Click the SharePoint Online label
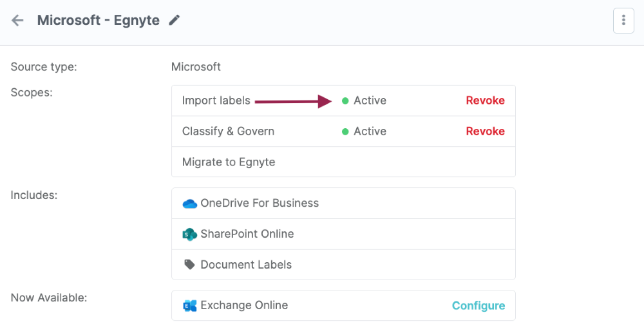644x333 pixels. coord(247,234)
